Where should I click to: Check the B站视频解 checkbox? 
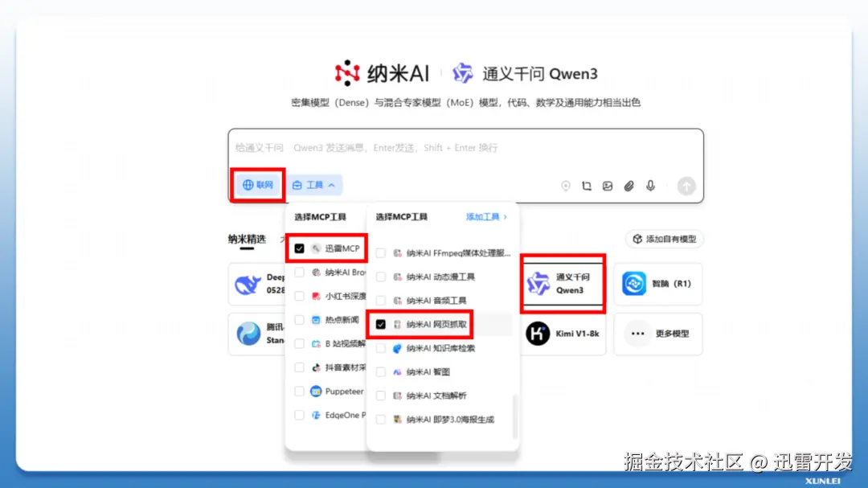[300, 344]
